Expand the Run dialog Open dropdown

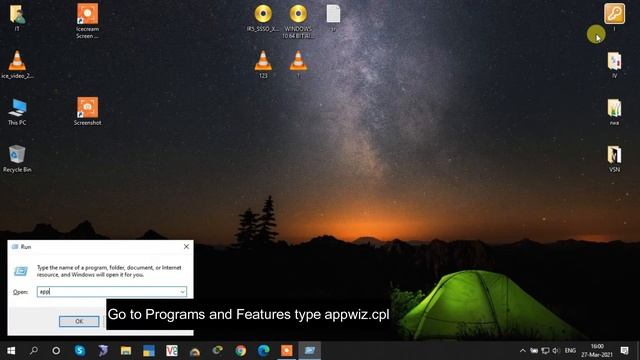tap(182, 291)
